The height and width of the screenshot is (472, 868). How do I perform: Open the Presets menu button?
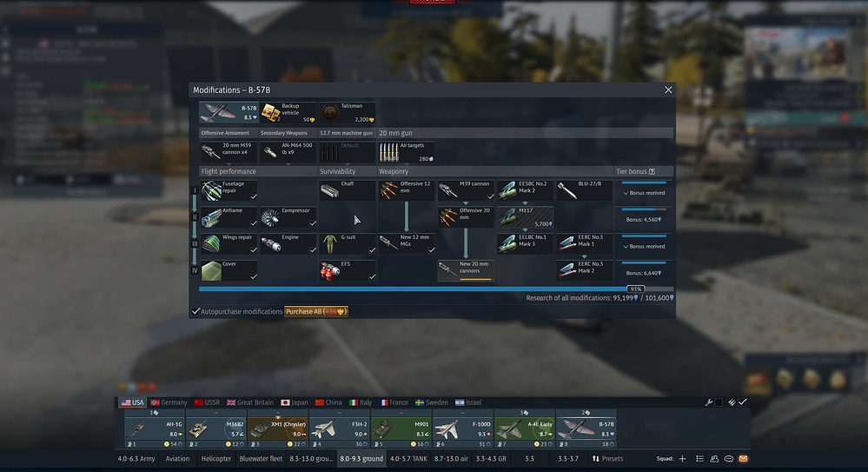coord(607,458)
